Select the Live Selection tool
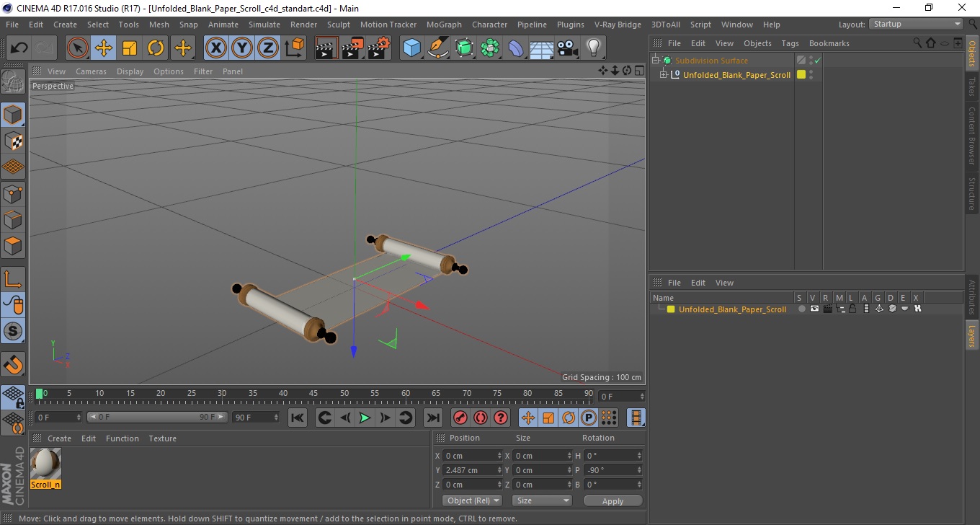 (x=78, y=48)
